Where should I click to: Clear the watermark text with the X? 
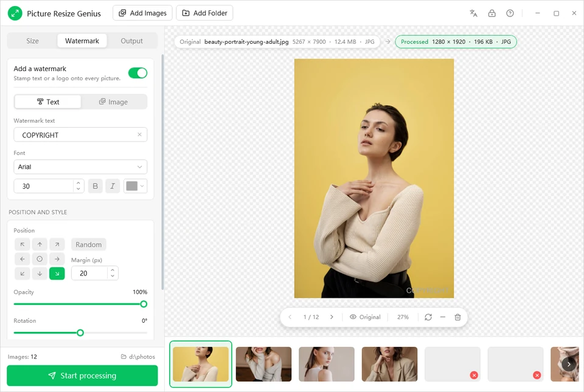point(139,135)
